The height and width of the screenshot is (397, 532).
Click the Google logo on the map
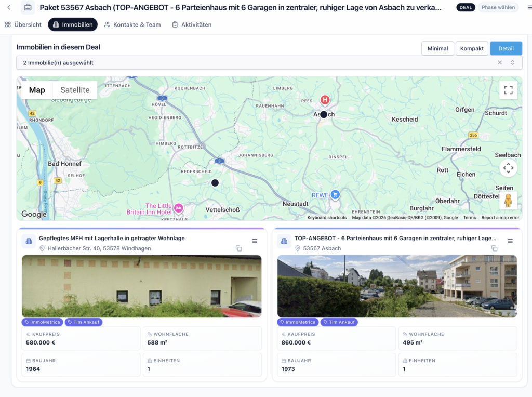[34, 214]
